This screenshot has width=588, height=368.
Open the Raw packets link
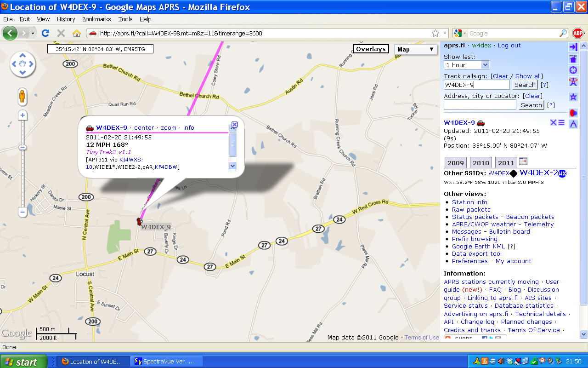pyautogui.click(x=471, y=209)
